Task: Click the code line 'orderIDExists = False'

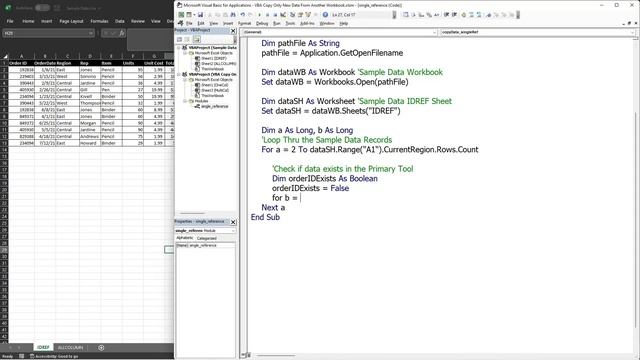Action: (x=310, y=188)
